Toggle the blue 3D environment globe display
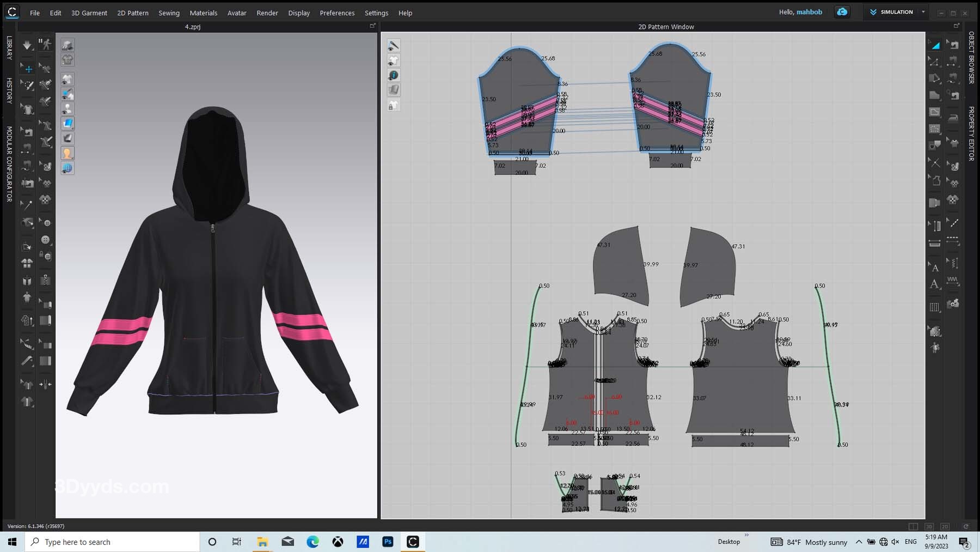Viewport: 980px width, 552px height. click(67, 168)
